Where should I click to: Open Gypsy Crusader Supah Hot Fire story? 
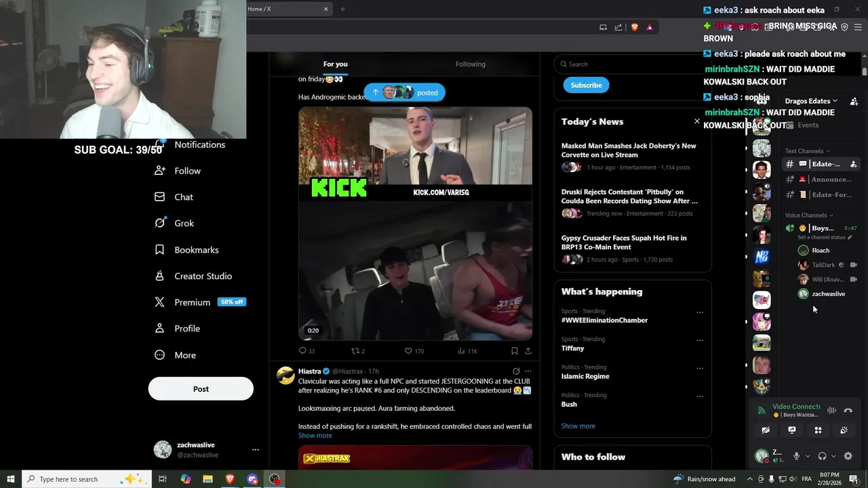click(x=631, y=248)
